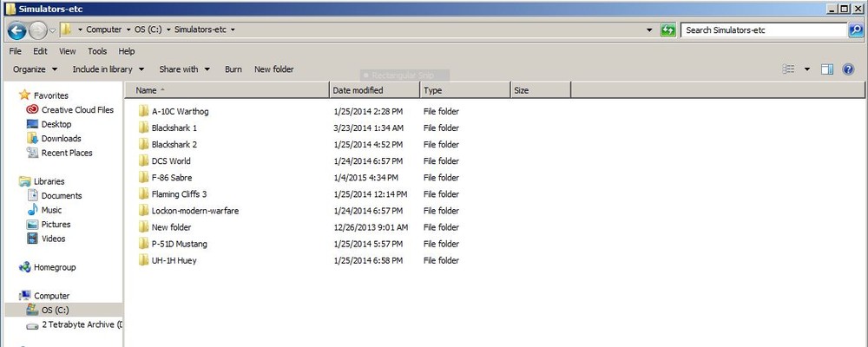Toggle the preview pane icon
Screen dimensions: 868x347
(827, 69)
